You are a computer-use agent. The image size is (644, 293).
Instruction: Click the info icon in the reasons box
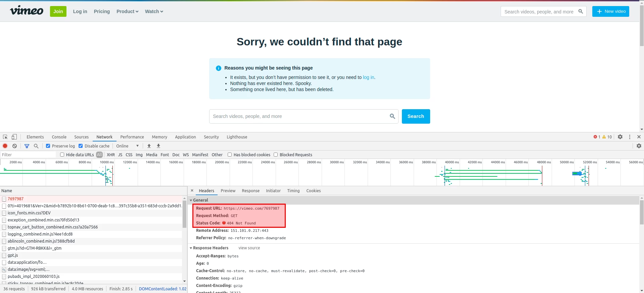coord(219,68)
